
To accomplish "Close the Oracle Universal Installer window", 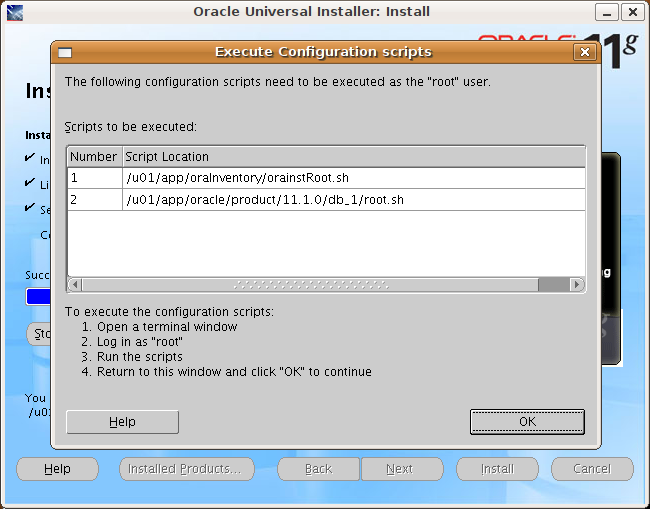I will point(632,12).
